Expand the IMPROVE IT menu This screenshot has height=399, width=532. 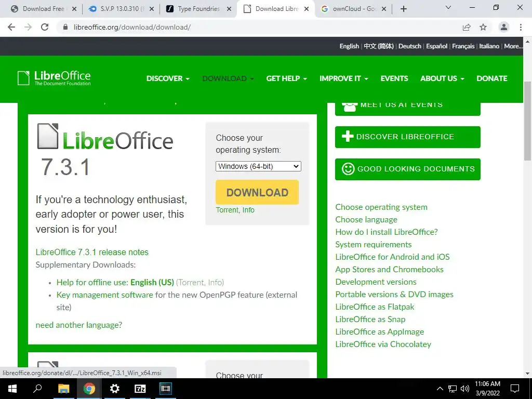coord(344,78)
